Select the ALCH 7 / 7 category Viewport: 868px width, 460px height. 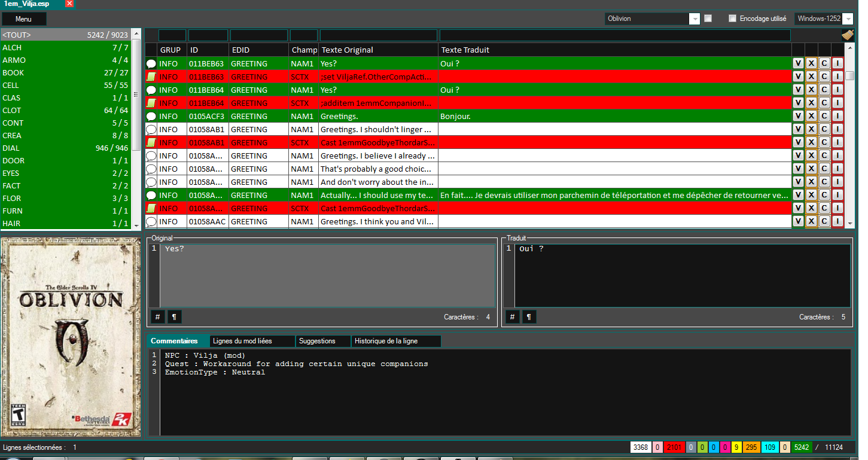65,47
